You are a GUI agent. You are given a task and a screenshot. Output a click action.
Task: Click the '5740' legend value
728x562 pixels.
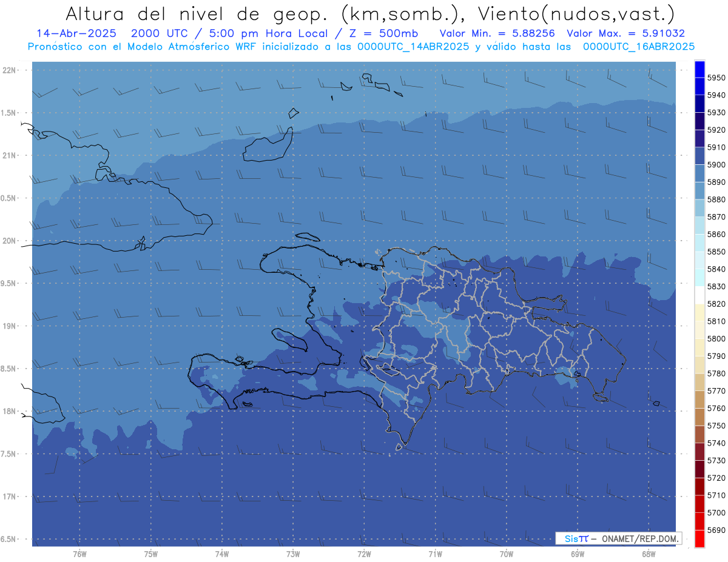(x=716, y=443)
